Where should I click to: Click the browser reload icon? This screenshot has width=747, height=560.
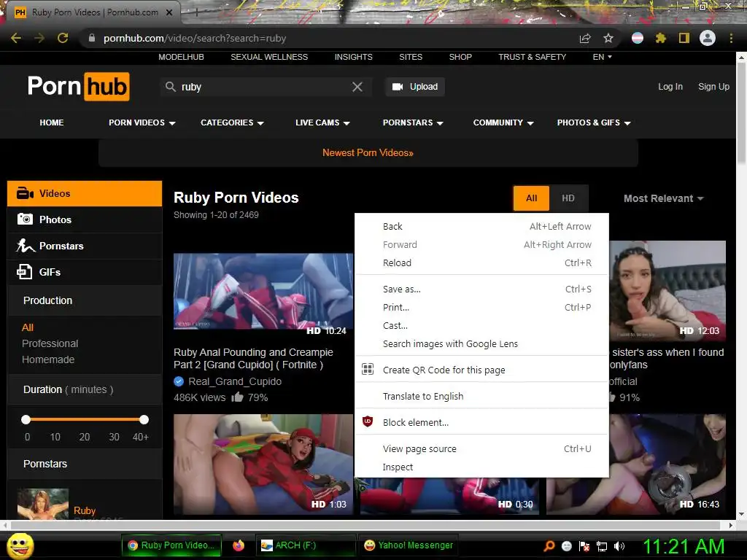pos(63,38)
